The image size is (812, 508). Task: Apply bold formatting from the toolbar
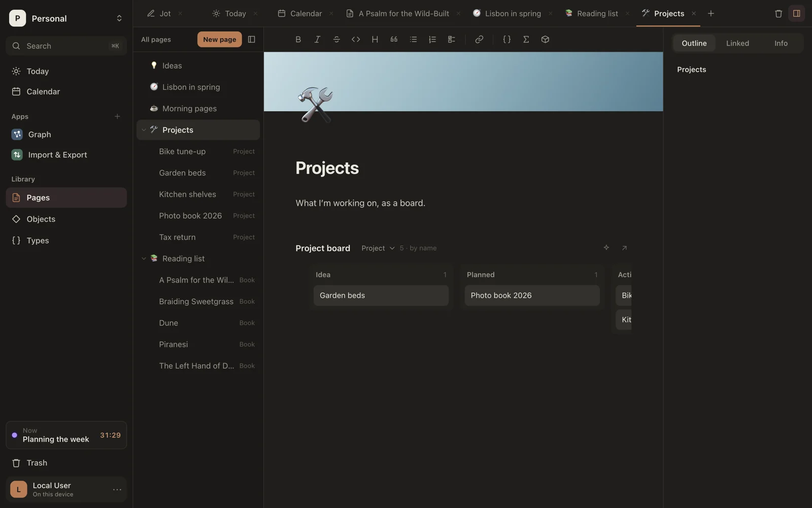pyautogui.click(x=298, y=40)
